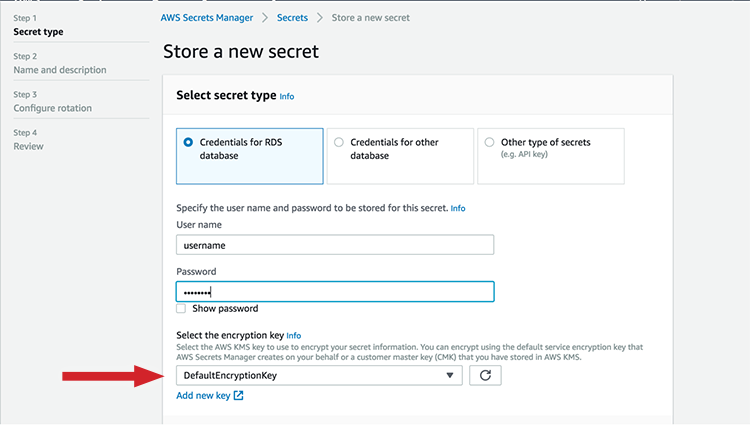This screenshot has width=750, height=425.
Task: Go to Step 2 Name and description
Action: tap(60, 70)
